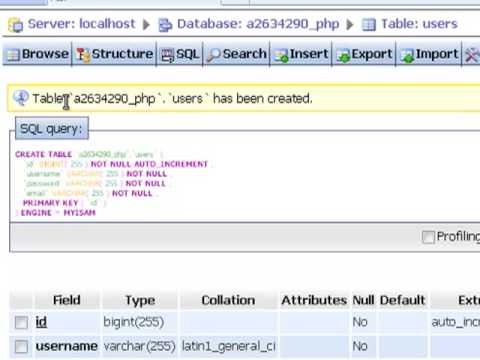The width and height of the screenshot is (480, 360).
Task: Click the Table: users breadcrumb link
Action: 419,24
